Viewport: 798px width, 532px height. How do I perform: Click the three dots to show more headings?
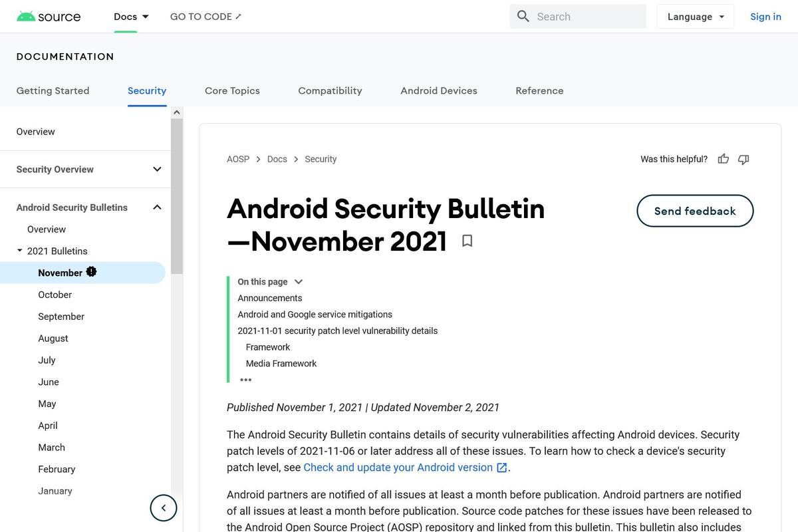(x=245, y=380)
